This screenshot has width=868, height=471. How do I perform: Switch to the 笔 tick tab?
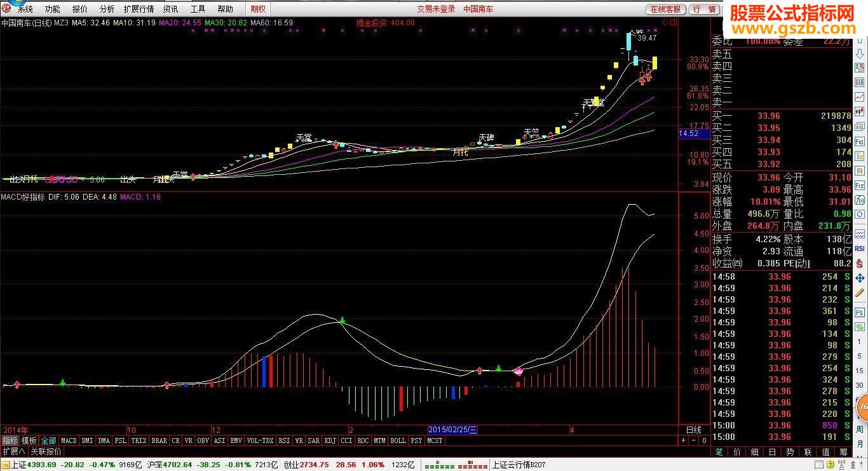pyautogui.click(x=719, y=452)
